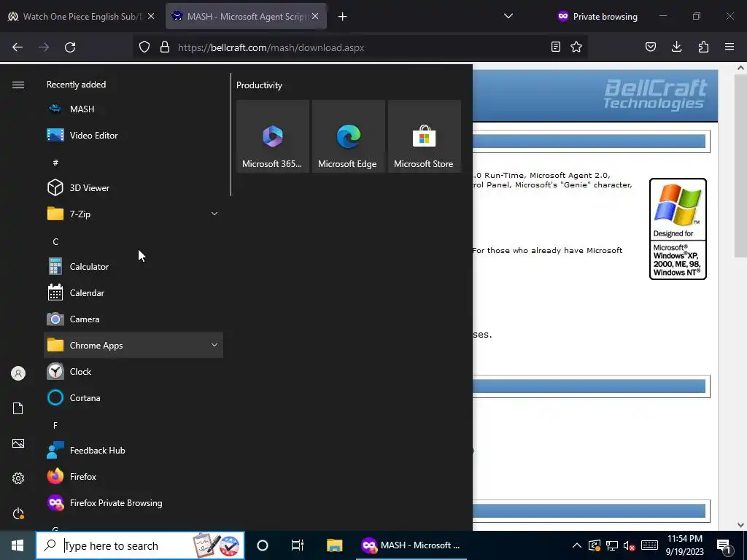Open Microsoft Store tile

point(424,136)
